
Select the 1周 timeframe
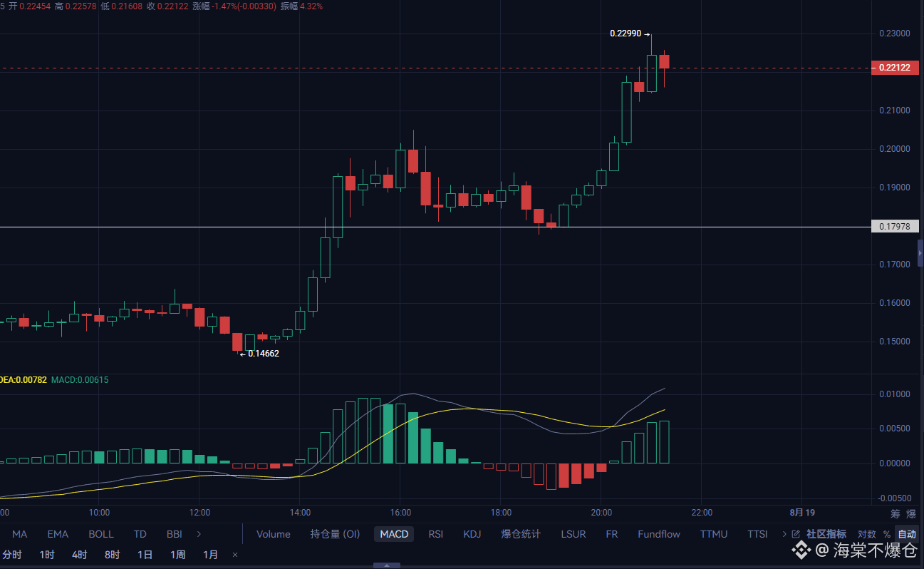pos(177,555)
